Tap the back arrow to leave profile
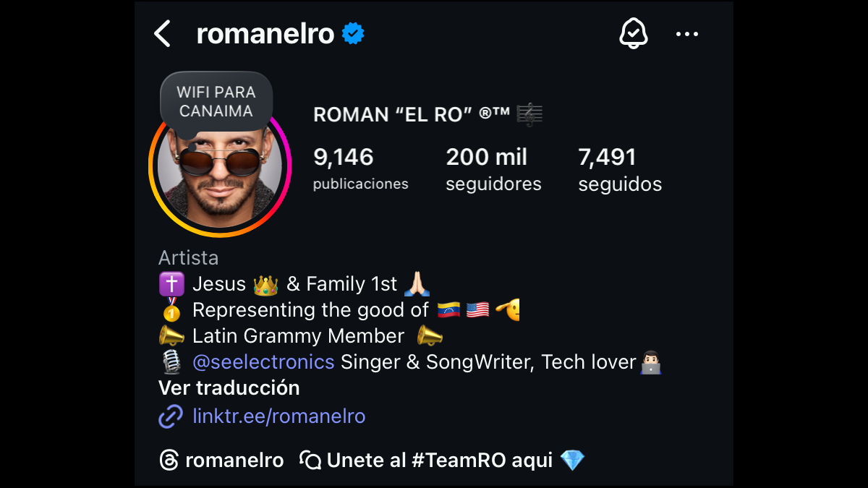Screen dimensions: 868x488 (163, 33)
